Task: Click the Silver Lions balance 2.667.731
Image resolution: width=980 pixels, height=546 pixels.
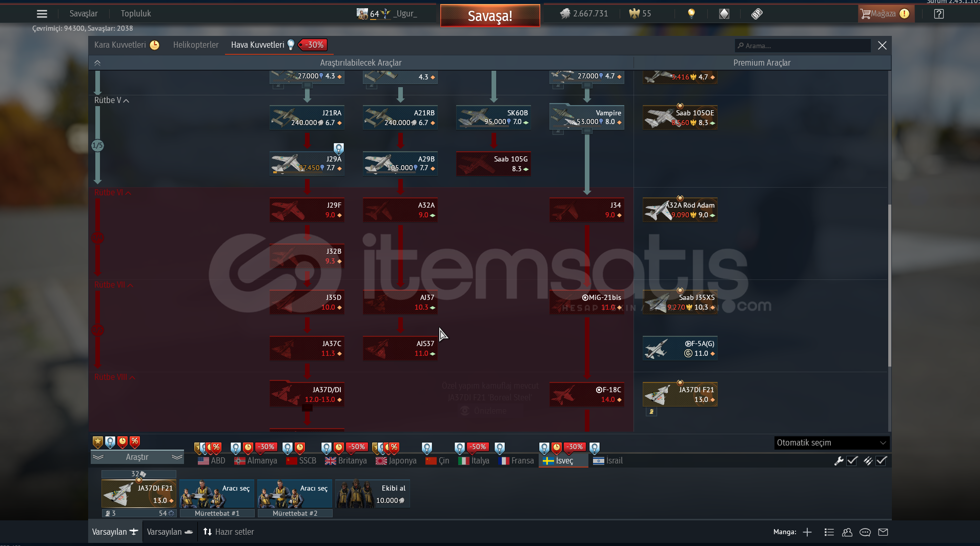Action: (584, 14)
